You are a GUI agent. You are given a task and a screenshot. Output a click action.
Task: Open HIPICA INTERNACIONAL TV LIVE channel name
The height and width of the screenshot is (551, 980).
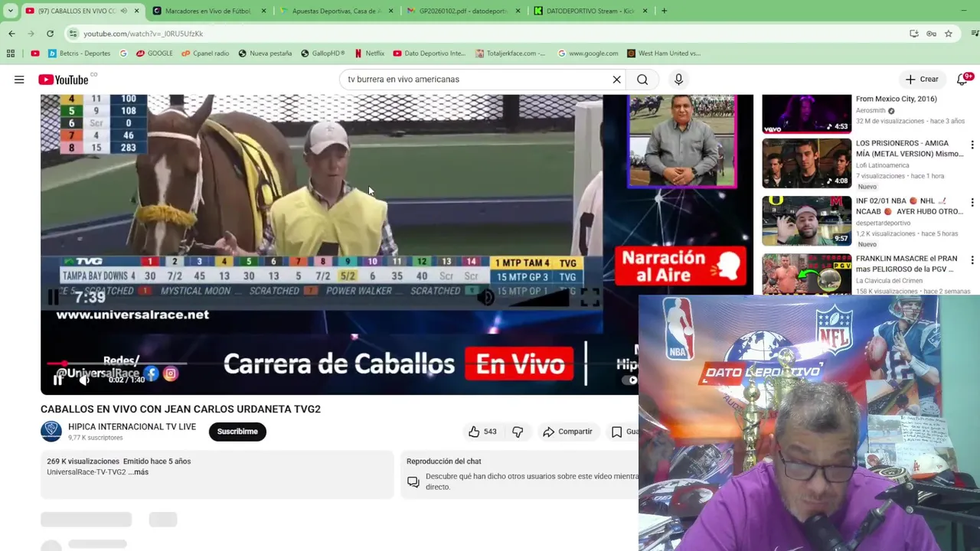tap(132, 427)
